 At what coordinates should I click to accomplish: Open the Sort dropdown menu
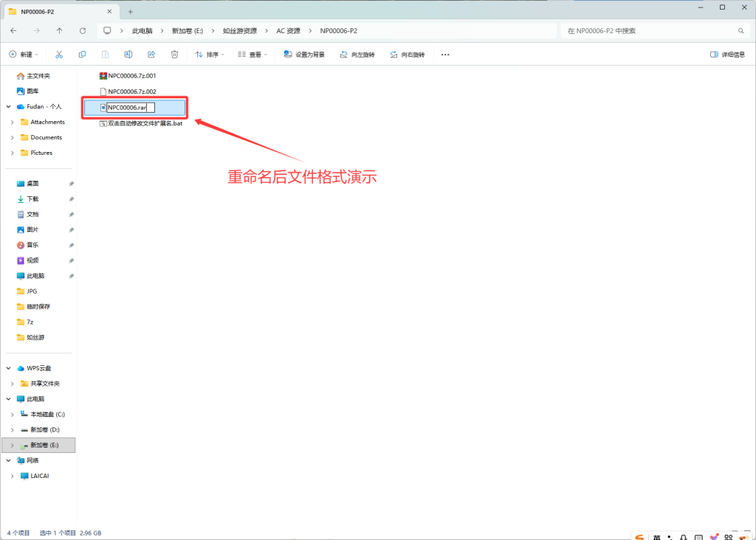[210, 55]
